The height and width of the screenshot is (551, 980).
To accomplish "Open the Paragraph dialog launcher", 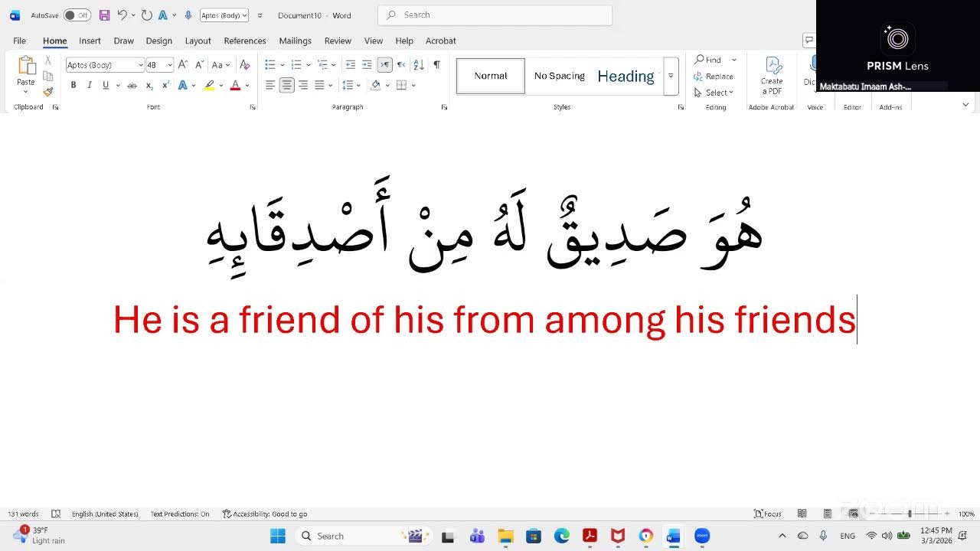I will 444,107.
